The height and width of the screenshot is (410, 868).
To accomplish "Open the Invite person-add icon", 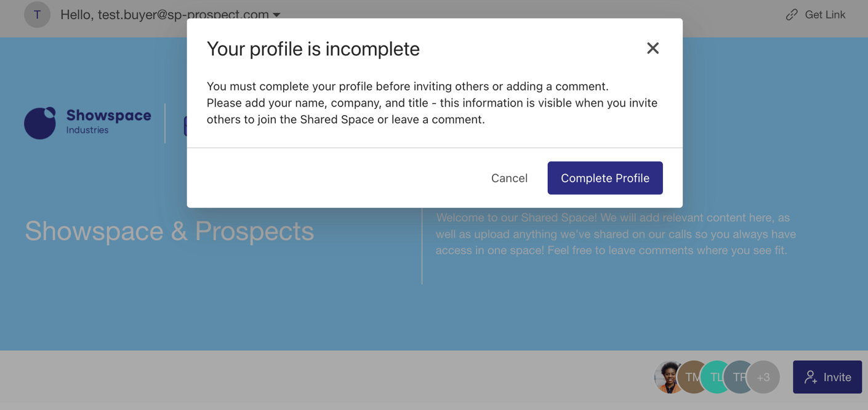I will pos(811,377).
